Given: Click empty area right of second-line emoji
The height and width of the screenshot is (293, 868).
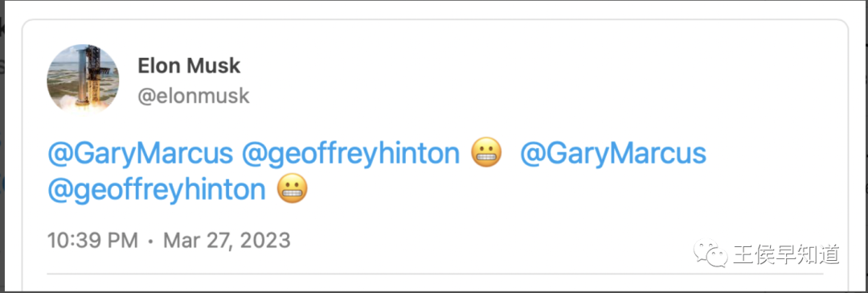Looking at the screenshot, I should [x=554, y=190].
